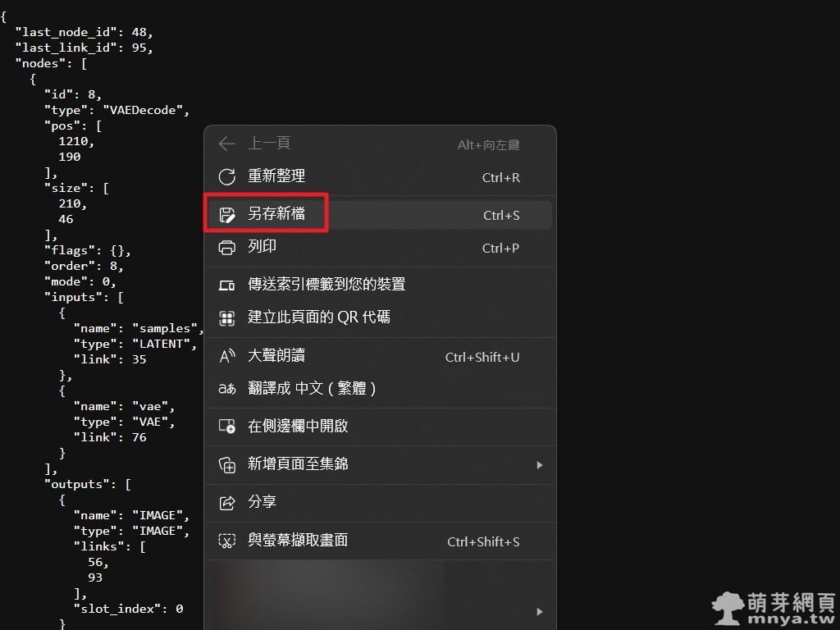
Task: Select 分享 in the context menu
Action: [x=262, y=502]
